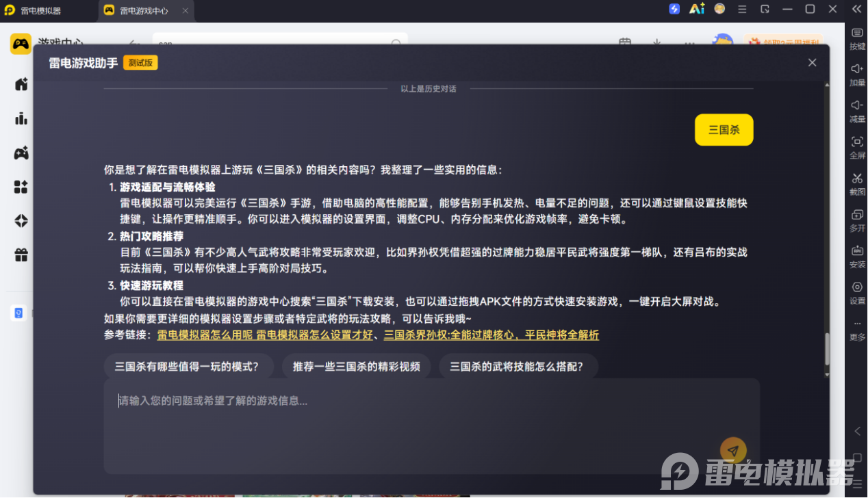This screenshot has width=868, height=498.
Task: Open the 按键 keyboard mapping tool
Action: [x=857, y=39]
